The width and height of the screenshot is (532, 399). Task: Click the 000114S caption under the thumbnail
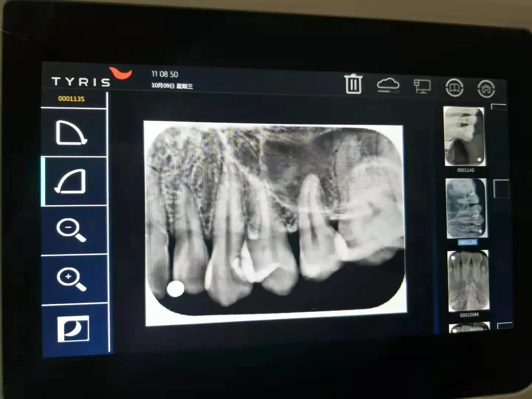[465, 170]
